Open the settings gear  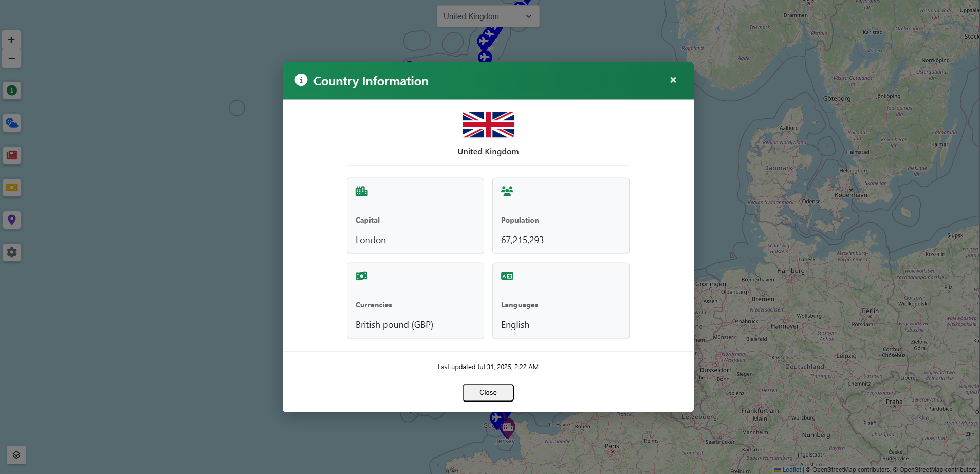pos(11,252)
